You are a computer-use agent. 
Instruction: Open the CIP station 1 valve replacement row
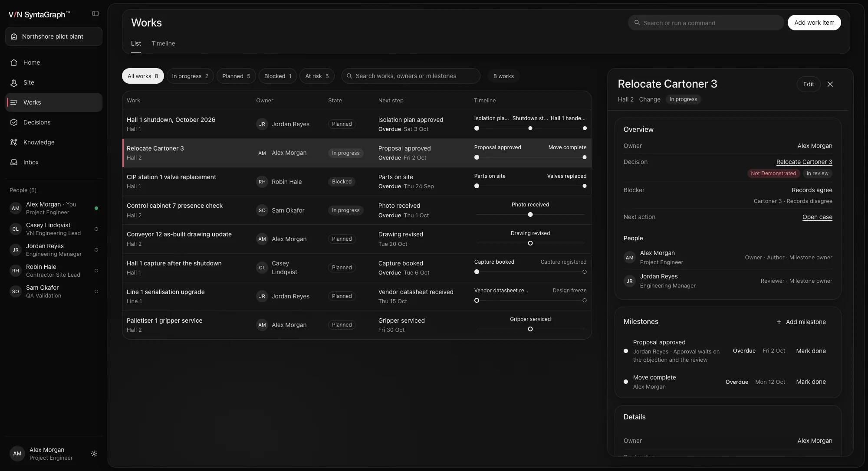click(x=357, y=181)
